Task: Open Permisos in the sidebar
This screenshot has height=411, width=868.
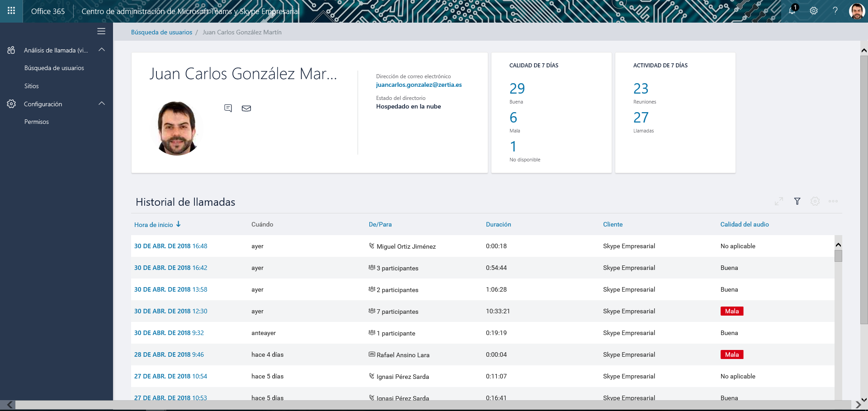Action: [x=37, y=122]
